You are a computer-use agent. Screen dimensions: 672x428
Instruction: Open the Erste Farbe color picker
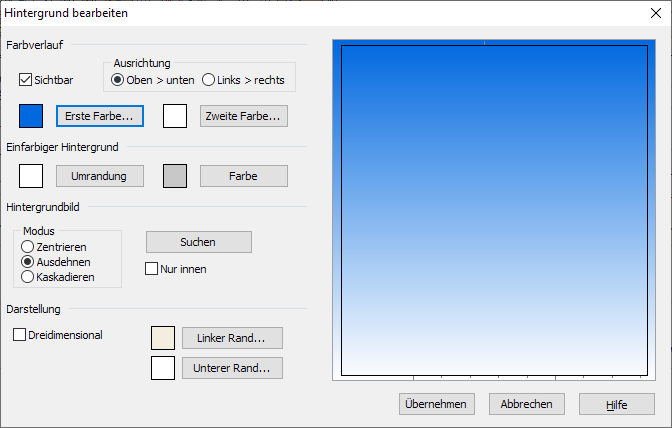(100, 116)
